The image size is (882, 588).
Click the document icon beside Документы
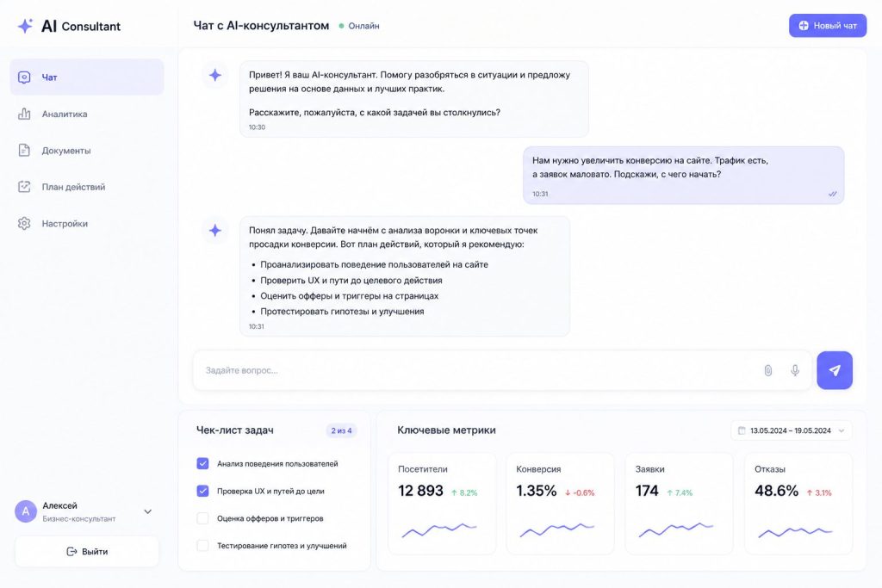24,150
